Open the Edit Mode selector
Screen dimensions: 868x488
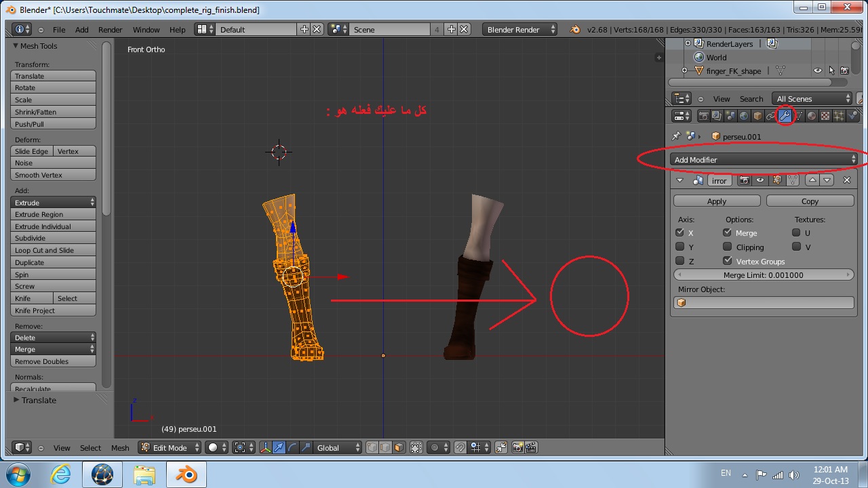coord(170,448)
